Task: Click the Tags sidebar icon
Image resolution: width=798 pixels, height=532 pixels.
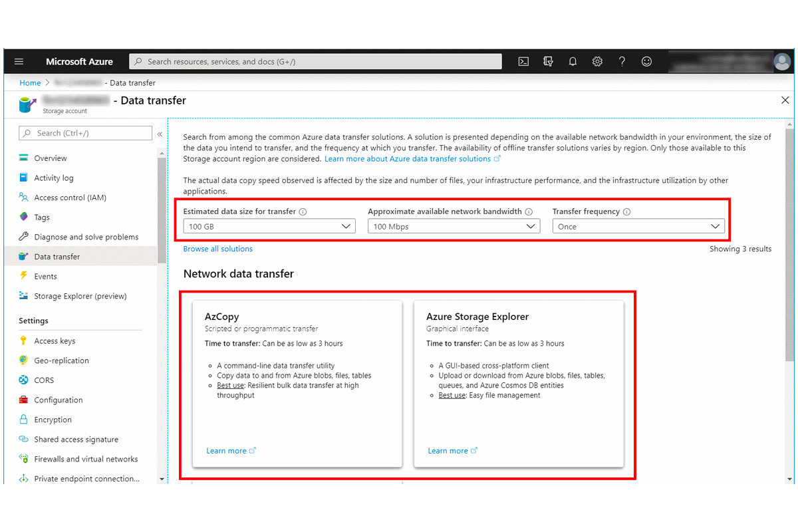Action: [24, 217]
